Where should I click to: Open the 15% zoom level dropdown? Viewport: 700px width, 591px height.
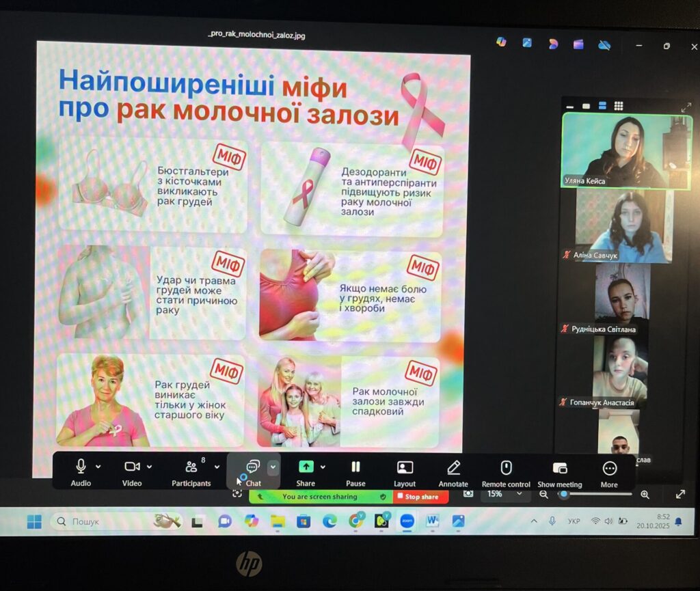pos(504,494)
